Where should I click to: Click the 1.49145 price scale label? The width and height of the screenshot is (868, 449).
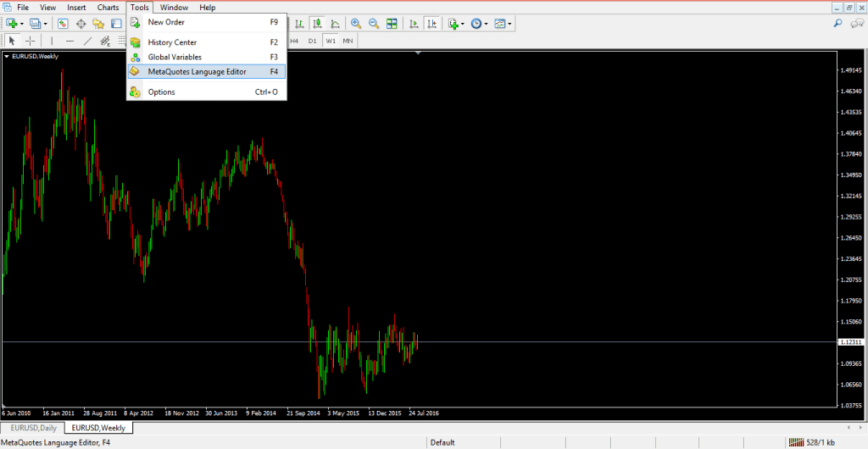(x=851, y=70)
